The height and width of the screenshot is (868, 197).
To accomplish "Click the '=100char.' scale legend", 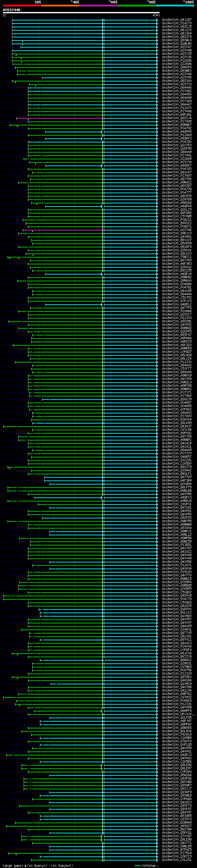I will point(147,866).
